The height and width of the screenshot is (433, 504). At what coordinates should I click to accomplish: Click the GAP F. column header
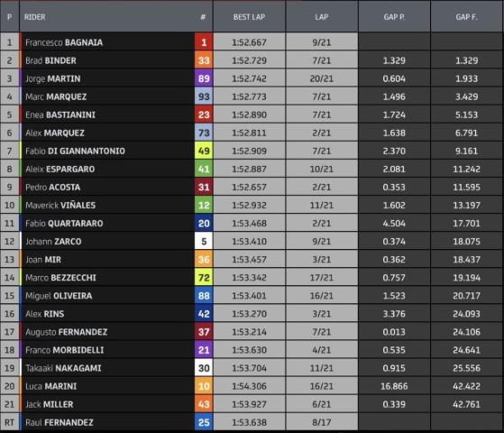[x=467, y=17]
